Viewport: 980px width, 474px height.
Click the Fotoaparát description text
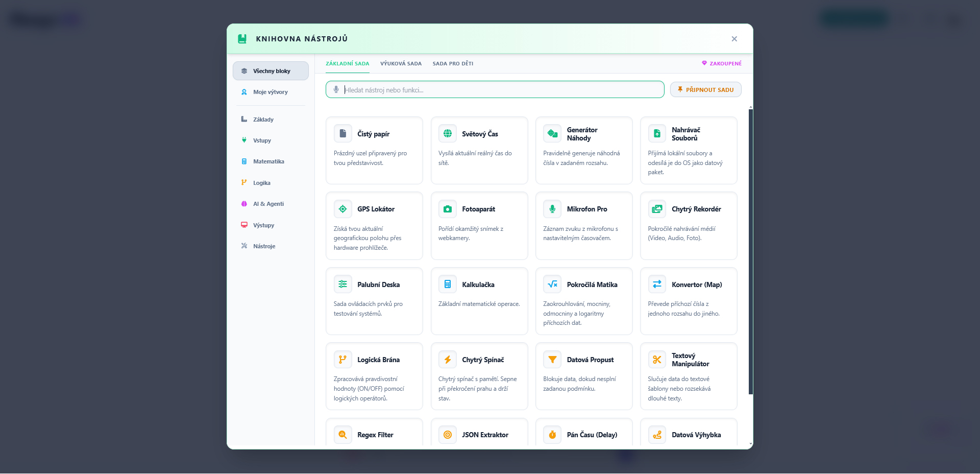click(471, 233)
